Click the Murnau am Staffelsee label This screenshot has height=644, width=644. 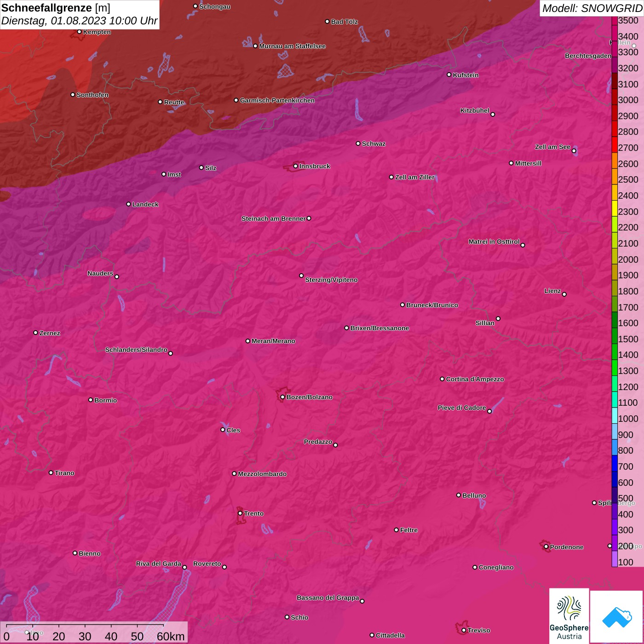tap(293, 46)
